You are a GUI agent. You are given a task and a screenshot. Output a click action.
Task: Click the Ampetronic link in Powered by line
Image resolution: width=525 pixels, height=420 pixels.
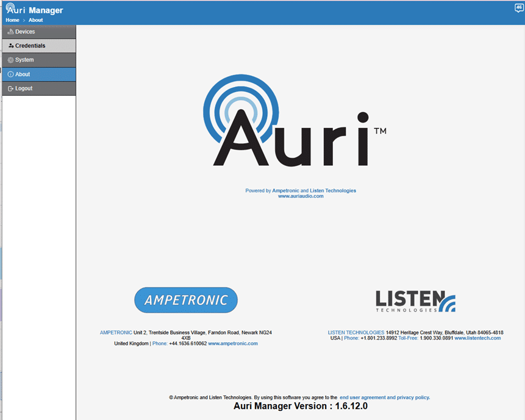click(285, 191)
